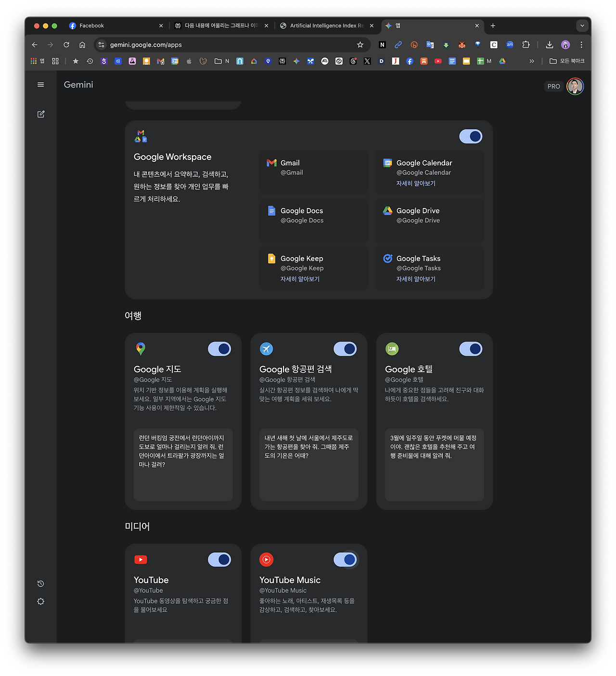Image resolution: width=616 pixels, height=676 pixels.
Task: Select the Google Drive card
Action: click(x=430, y=220)
